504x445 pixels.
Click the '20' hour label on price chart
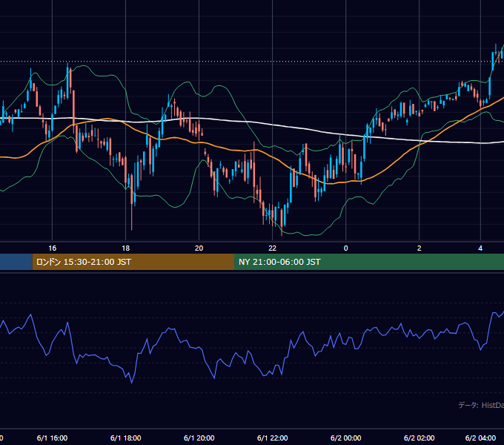199,248
